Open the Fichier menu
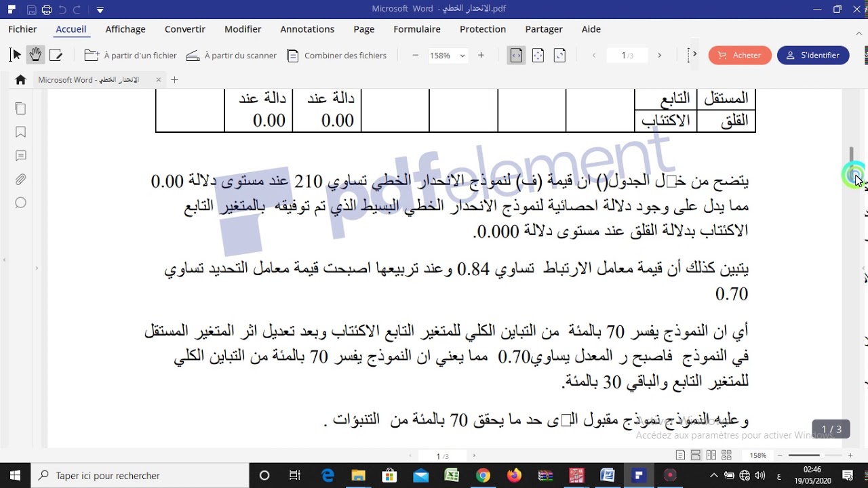This screenshot has width=868, height=488. coord(22,29)
